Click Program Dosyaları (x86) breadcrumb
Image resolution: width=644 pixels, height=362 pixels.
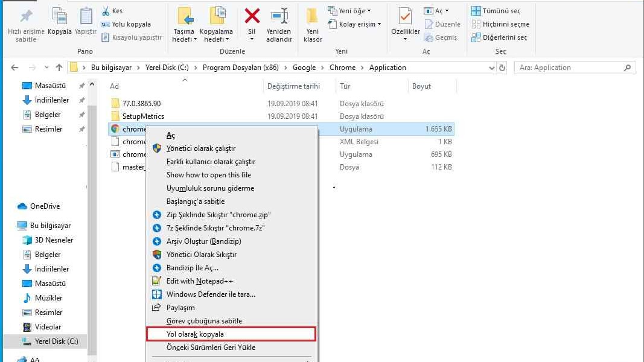[x=241, y=68]
